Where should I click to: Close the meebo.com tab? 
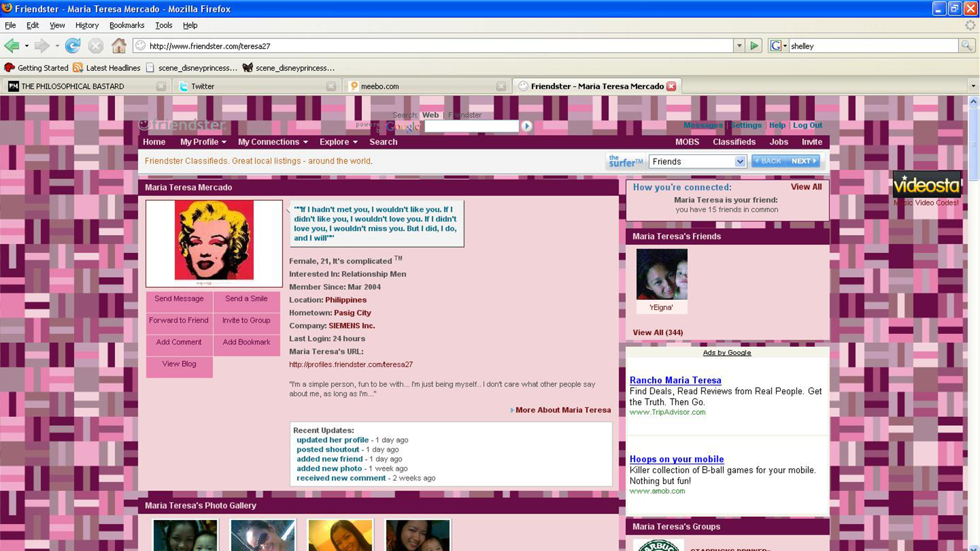501,86
